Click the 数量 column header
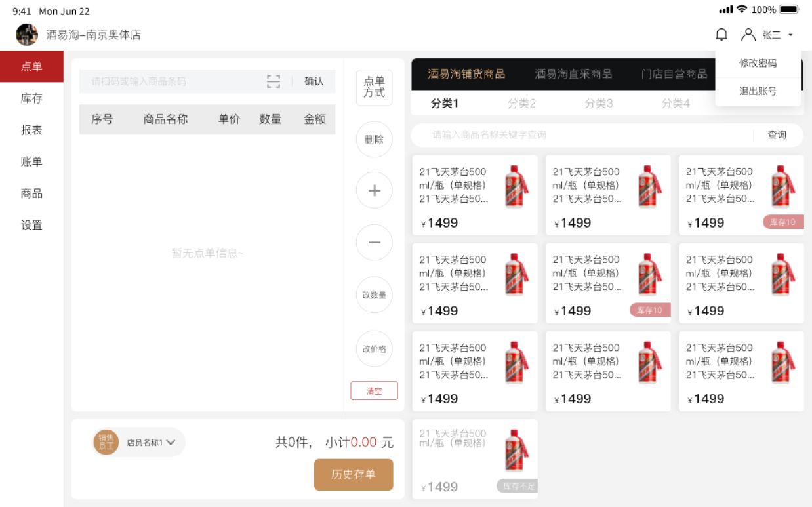This screenshot has height=507, width=812. click(x=270, y=119)
